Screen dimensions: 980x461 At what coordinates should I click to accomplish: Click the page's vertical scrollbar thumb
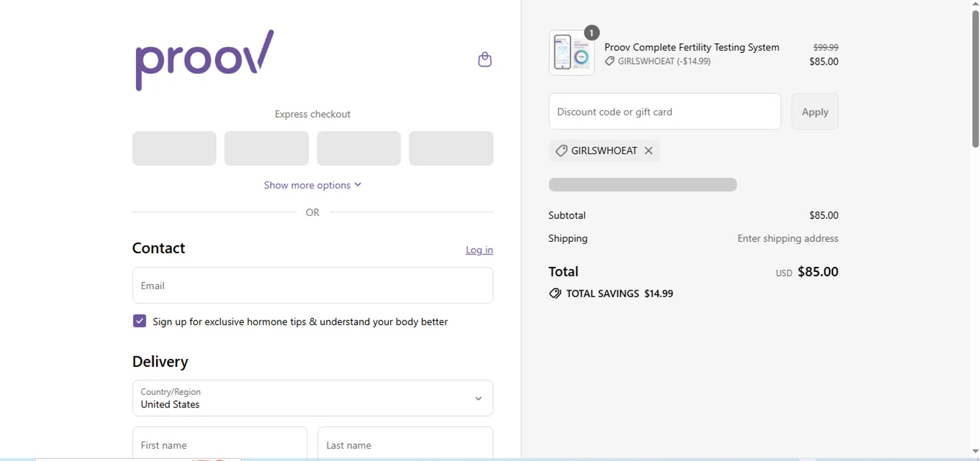975,78
